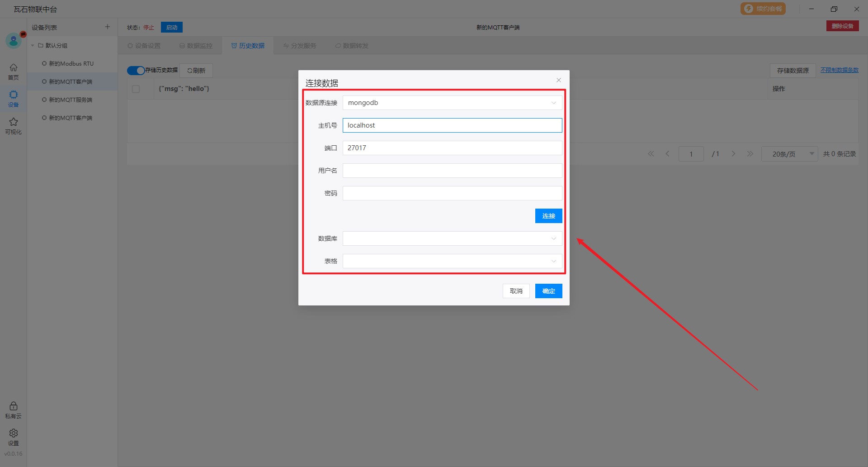The height and width of the screenshot is (467, 868).
Task: Click the blue 连接 button
Action: [548, 216]
